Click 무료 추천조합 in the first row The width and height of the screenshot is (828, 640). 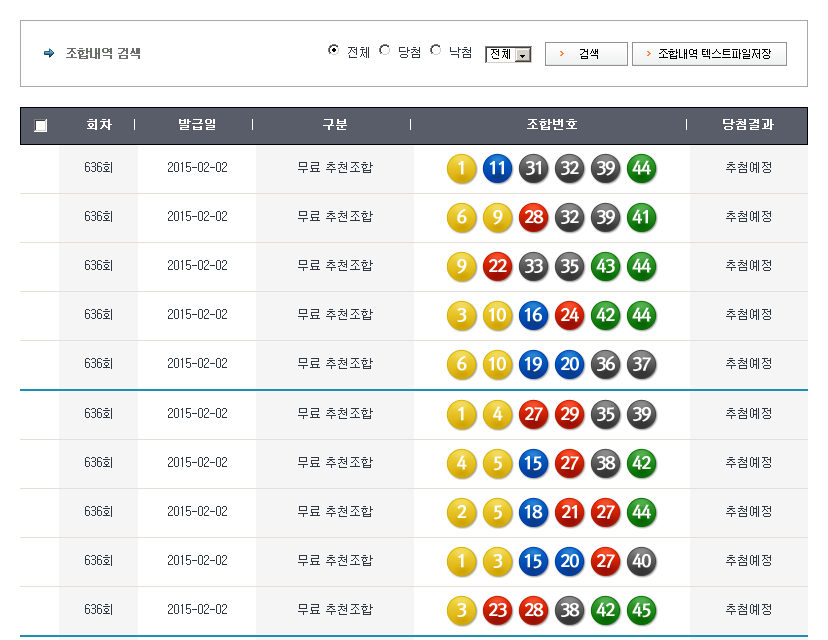[x=335, y=168]
